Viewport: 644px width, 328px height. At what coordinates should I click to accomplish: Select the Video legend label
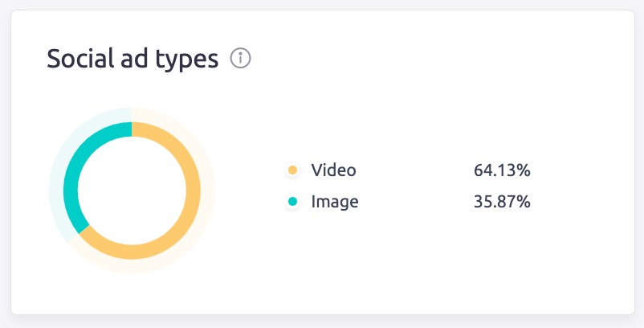pyautogui.click(x=333, y=170)
